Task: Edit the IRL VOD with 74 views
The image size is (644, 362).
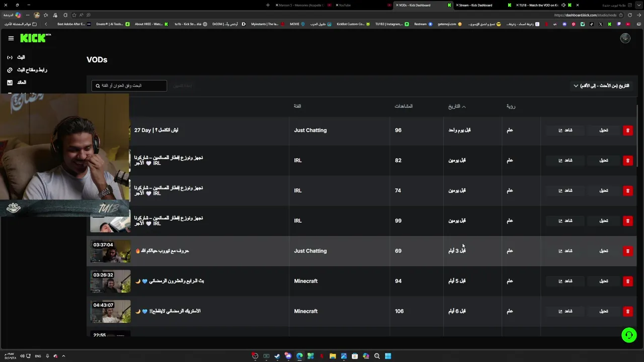Action: click(x=604, y=191)
